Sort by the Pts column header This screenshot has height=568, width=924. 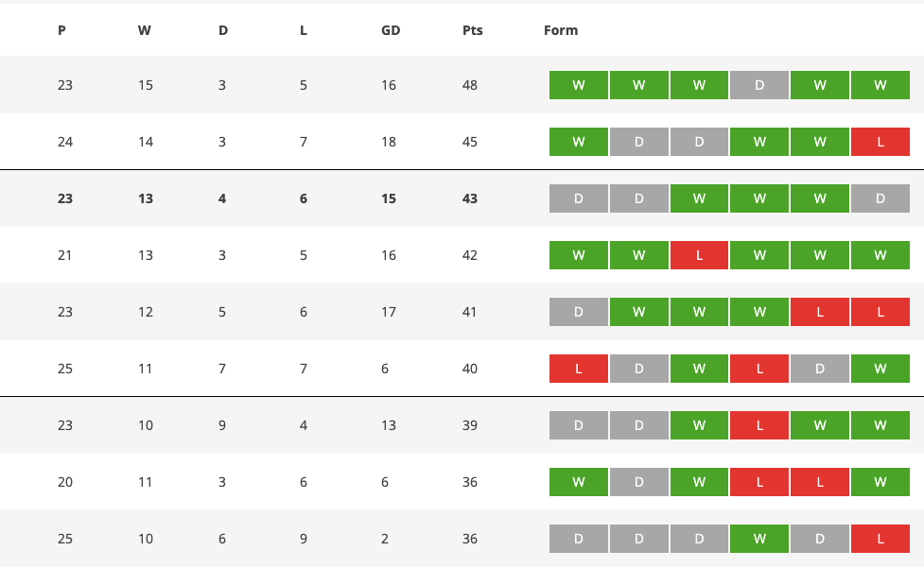pos(473,30)
